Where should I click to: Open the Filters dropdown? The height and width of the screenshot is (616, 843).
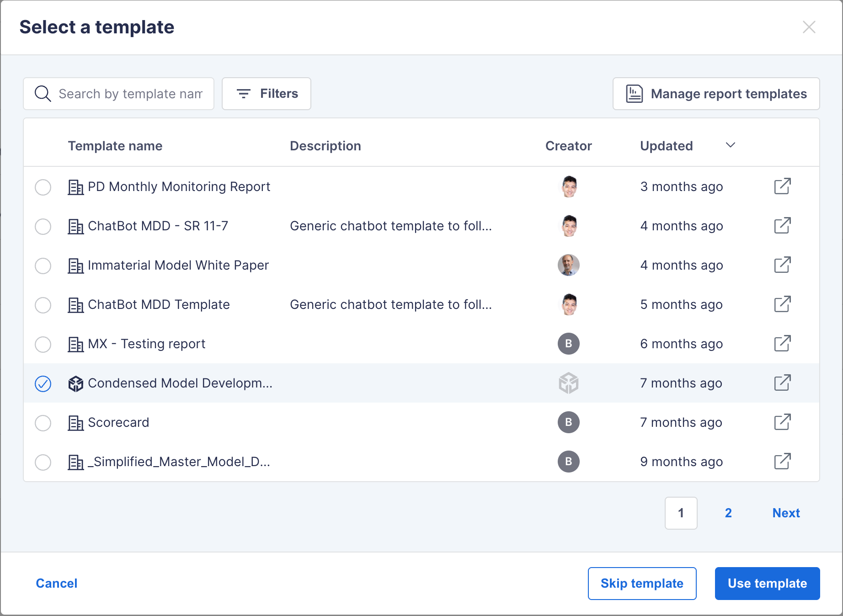point(267,94)
